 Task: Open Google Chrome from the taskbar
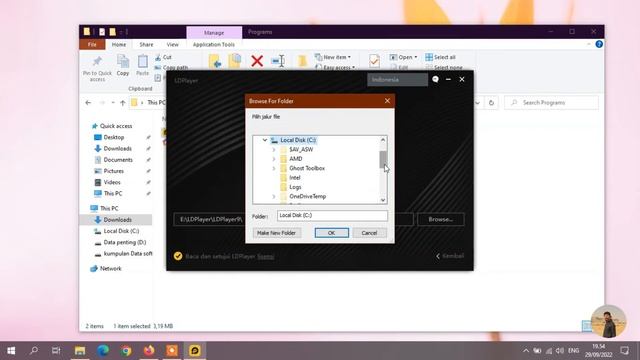point(126,351)
